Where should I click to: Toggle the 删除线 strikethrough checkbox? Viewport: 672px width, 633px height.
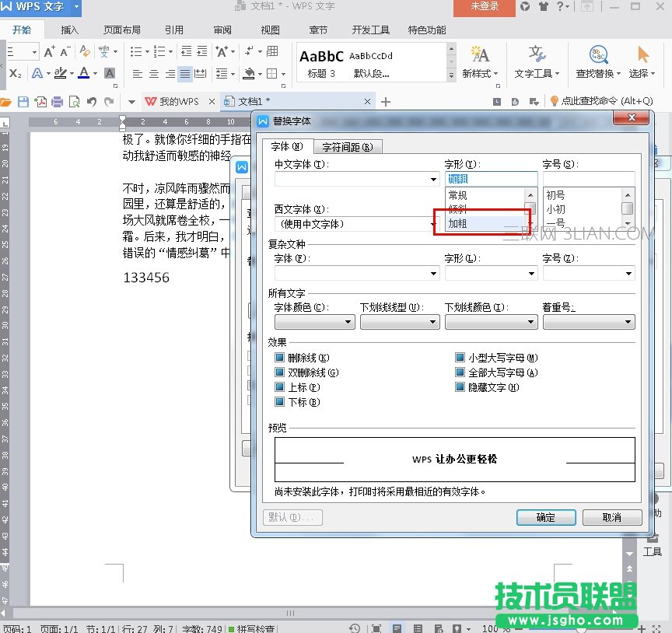pyautogui.click(x=280, y=358)
